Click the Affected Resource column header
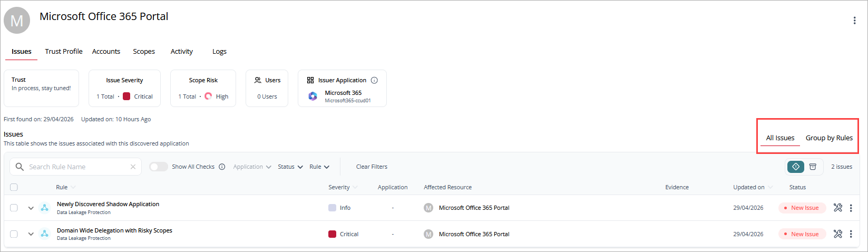 pos(447,187)
